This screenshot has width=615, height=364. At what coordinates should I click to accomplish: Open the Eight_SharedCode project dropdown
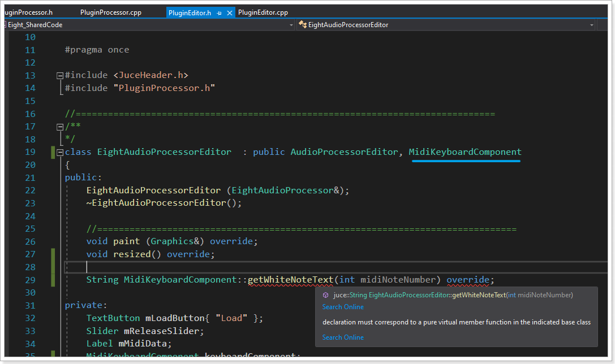click(291, 25)
